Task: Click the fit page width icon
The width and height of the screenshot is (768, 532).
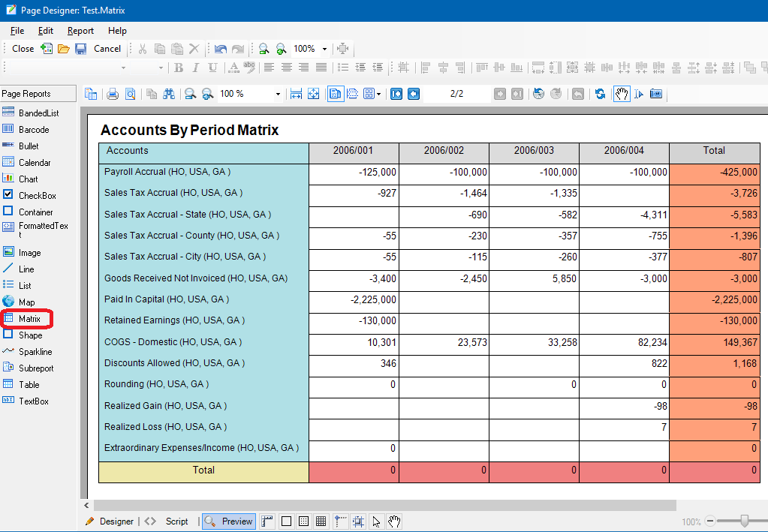Action: click(297, 94)
